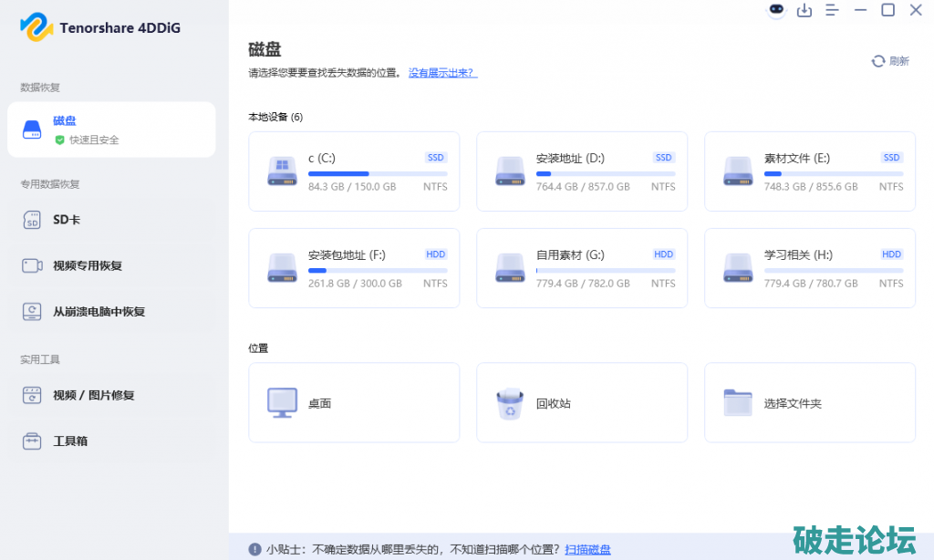Select the 安装包地址 (F:) HDD drive
Image resolution: width=934 pixels, height=560 pixels.
coord(354,268)
